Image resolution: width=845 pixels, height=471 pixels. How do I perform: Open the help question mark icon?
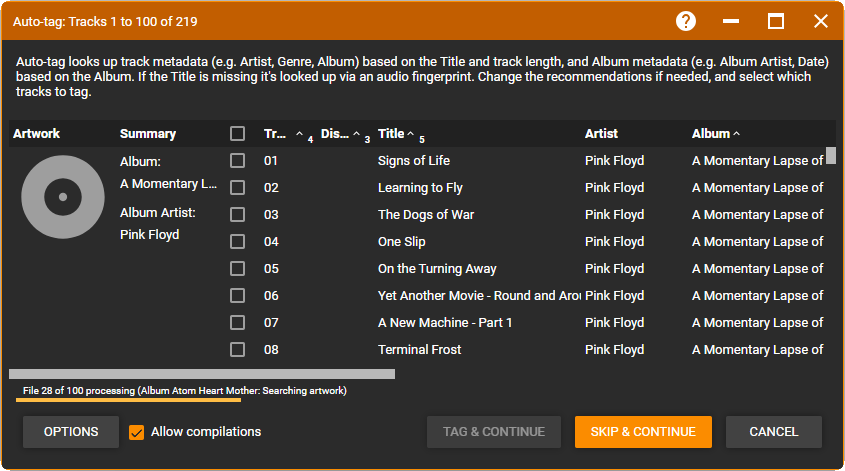pyautogui.click(x=686, y=21)
